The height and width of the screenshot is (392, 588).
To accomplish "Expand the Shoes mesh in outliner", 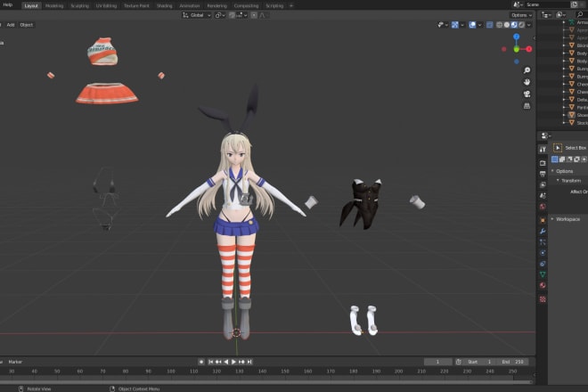I will (x=564, y=115).
